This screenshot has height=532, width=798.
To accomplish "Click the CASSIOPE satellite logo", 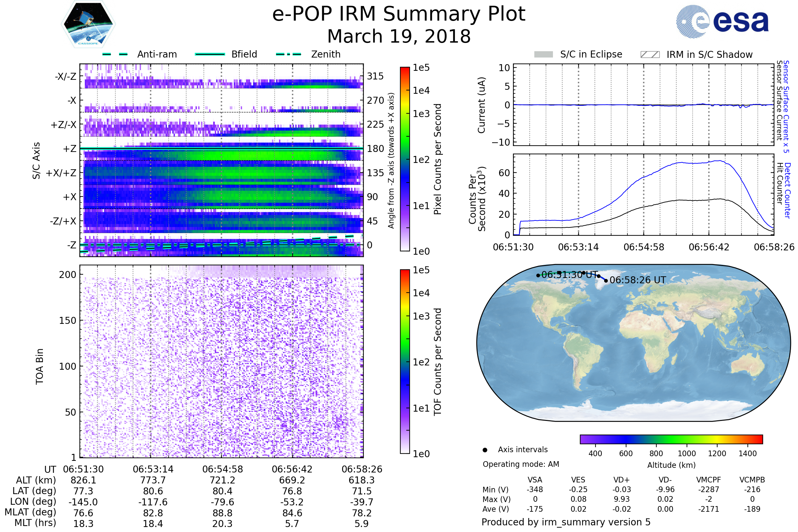I will click(88, 24).
